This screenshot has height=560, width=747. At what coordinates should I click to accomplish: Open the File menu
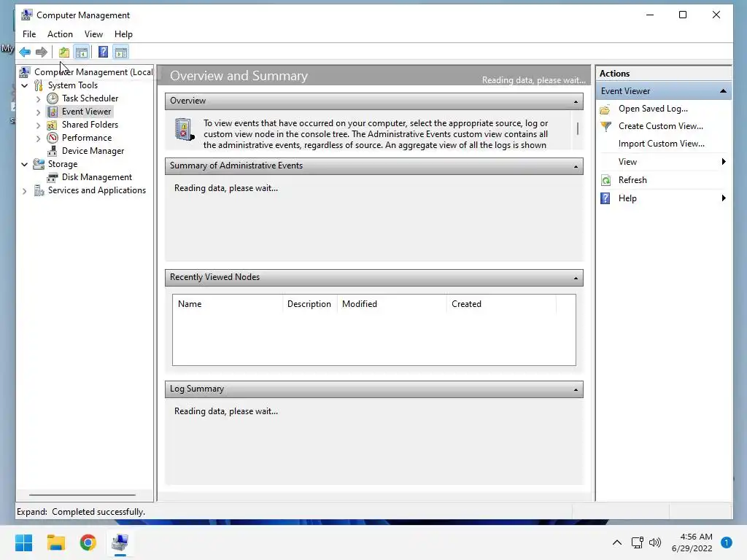(29, 34)
